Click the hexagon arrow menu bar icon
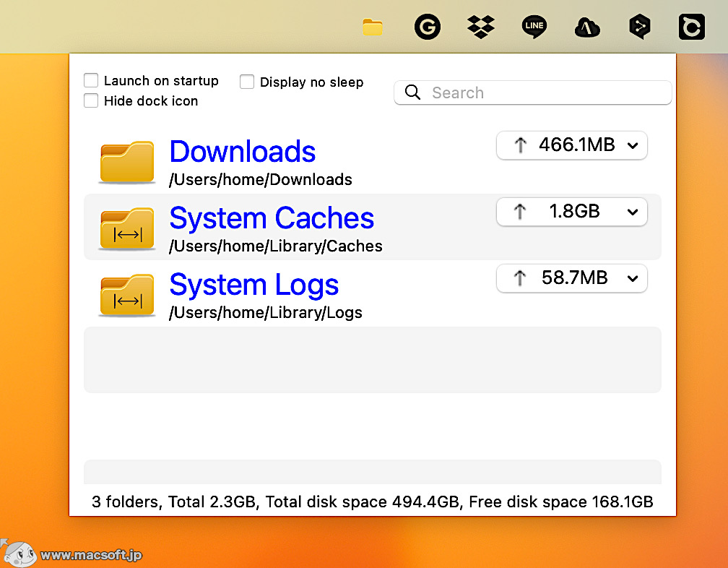 tap(640, 27)
